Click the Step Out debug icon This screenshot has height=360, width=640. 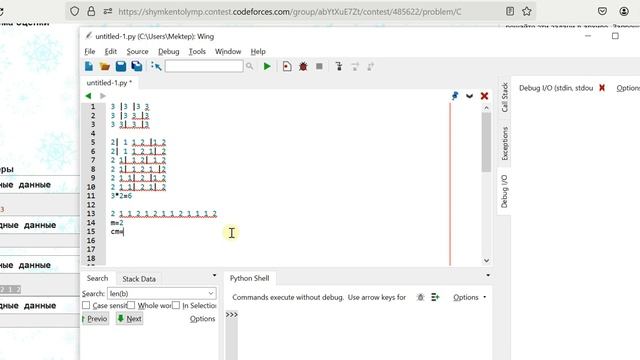(370, 66)
